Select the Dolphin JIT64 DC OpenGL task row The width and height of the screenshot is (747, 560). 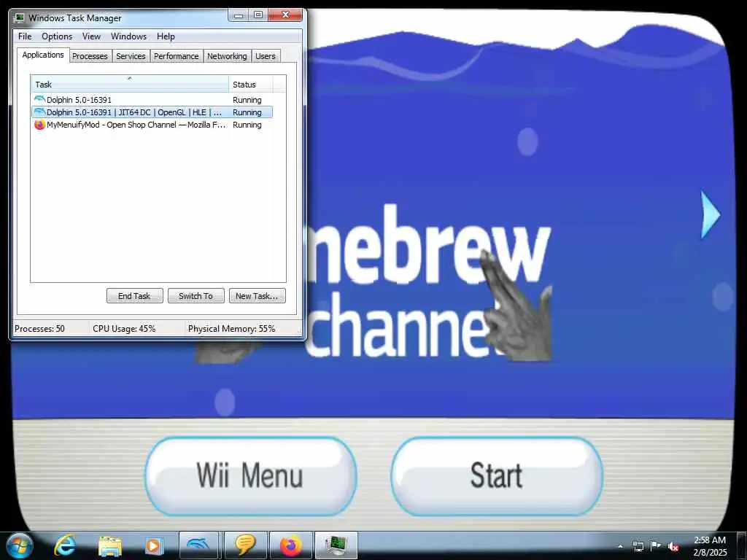point(152,112)
